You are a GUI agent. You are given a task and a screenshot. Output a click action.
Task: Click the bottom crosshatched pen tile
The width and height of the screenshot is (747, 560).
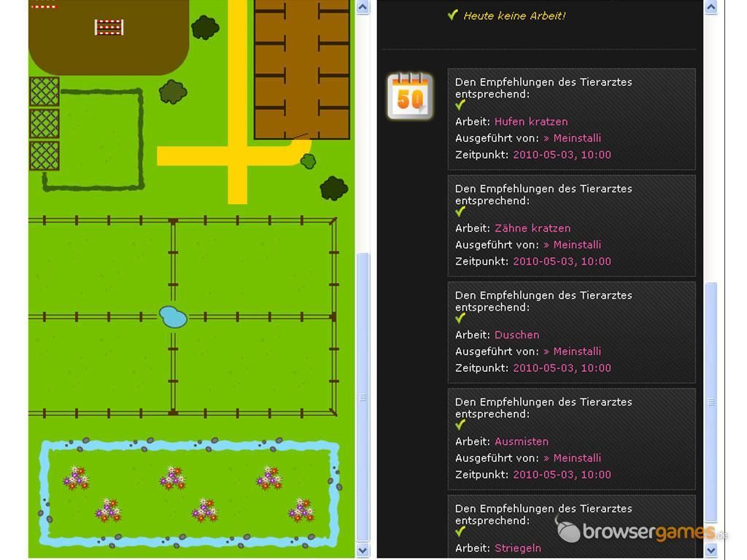[x=44, y=156]
